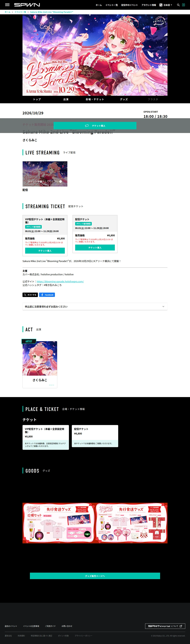The image size is (190, 644).
Task: Open the blooming-parade official site link
Action: 60,282
